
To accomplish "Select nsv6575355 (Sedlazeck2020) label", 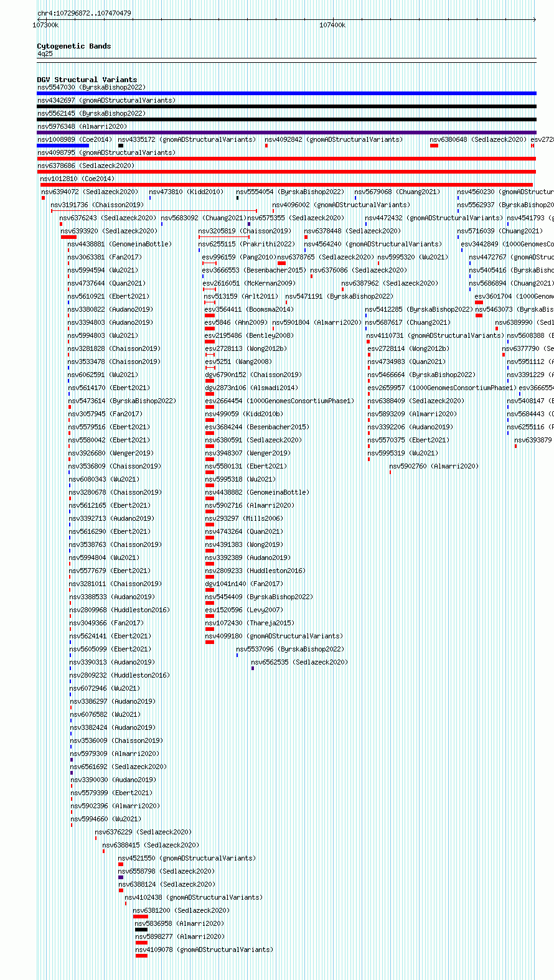I will pyautogui.click(x=296, y=218).
